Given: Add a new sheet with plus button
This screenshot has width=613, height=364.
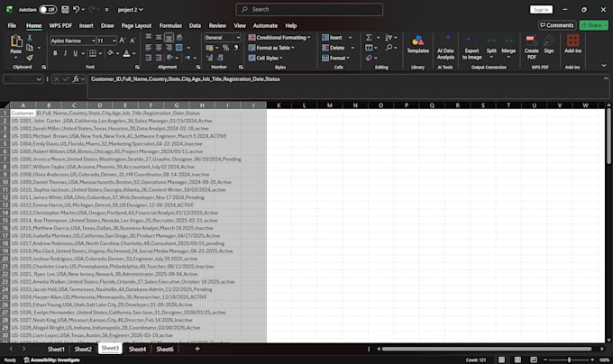Looking at the screenshot, I should click(197, 349).
